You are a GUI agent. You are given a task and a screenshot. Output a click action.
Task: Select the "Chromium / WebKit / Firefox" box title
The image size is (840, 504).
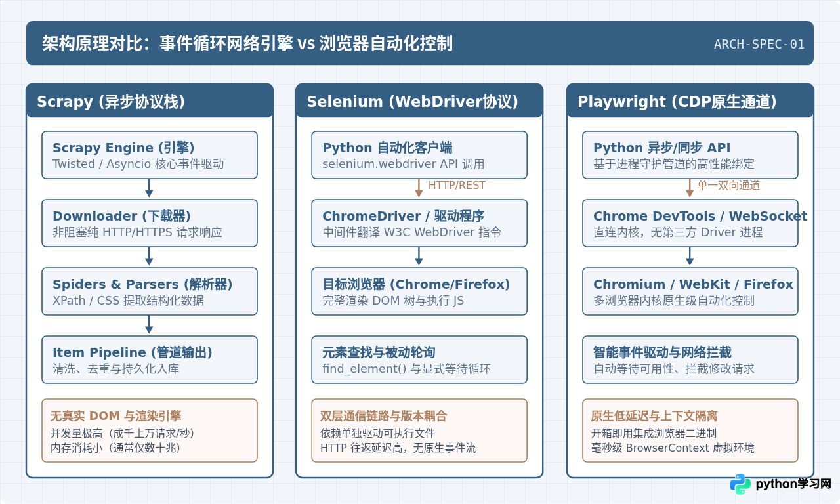(x=693, y=284)
